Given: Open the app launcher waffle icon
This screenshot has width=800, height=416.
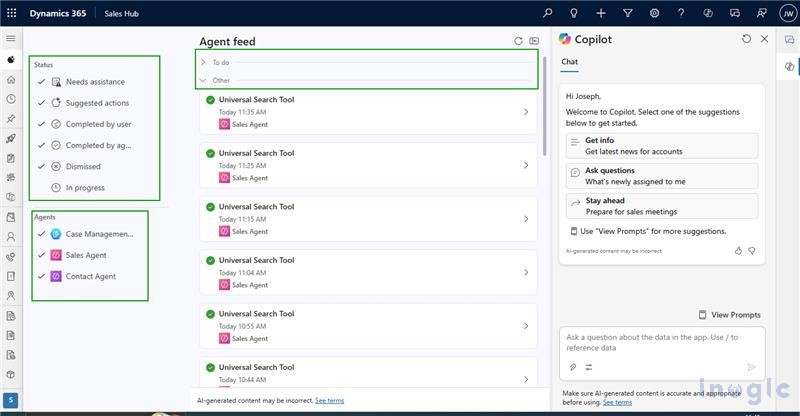Looking at the screenshot, I should [11, 13].
